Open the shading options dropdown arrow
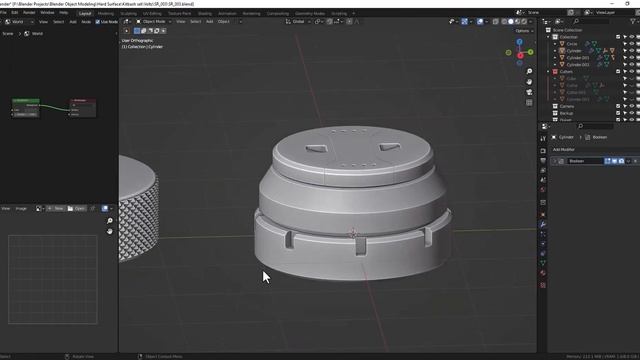 pyautogui.click(x=530, y=22)
